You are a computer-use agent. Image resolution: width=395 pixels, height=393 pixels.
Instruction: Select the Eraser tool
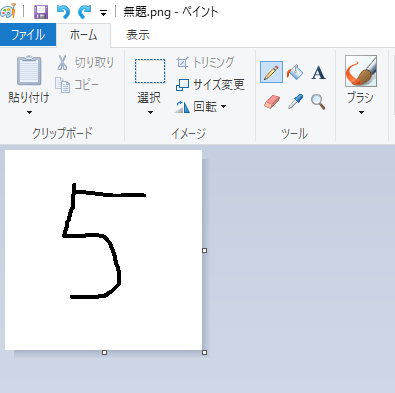(272, 102)
